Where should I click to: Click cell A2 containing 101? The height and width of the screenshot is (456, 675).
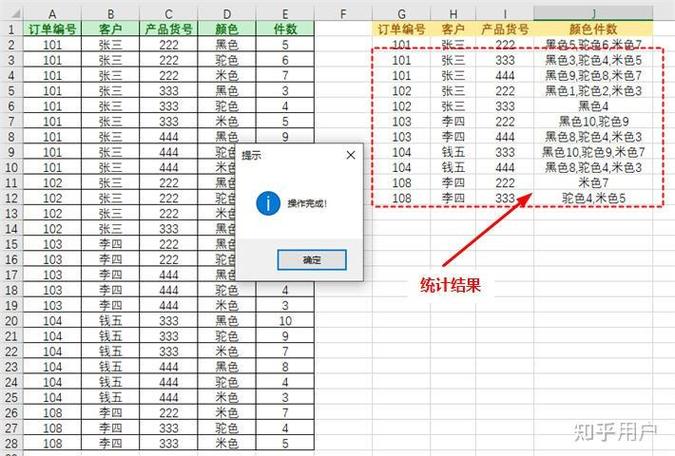pos(52,45)
